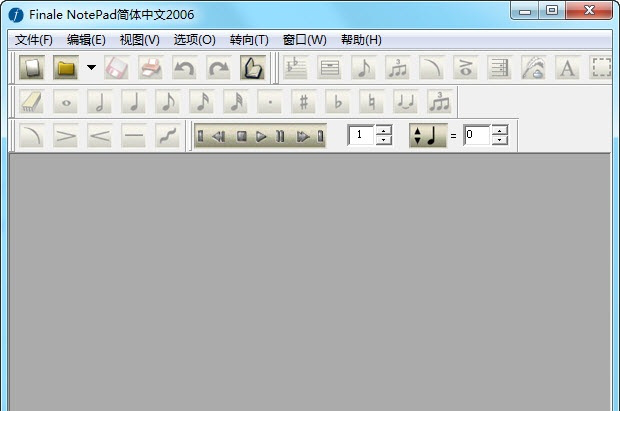
Task: Select the dashed-rectangle Selection tool
Action: [601, 68]
